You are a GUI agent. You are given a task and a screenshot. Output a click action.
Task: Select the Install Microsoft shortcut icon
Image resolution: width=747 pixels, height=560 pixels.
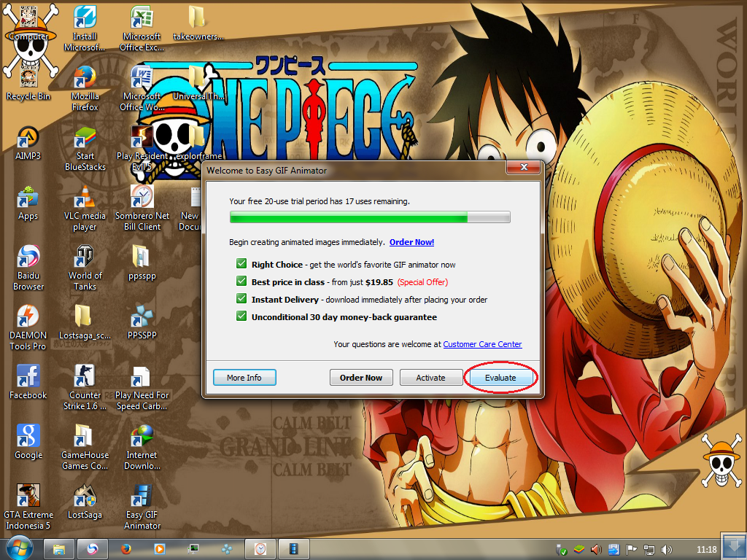[85, 28]
